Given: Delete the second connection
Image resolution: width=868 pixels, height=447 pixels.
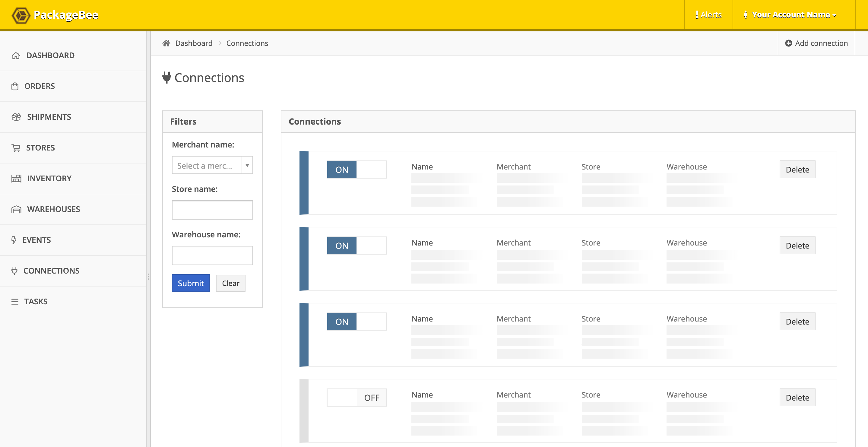Looking at the screenshot, I should pos(797,246).
